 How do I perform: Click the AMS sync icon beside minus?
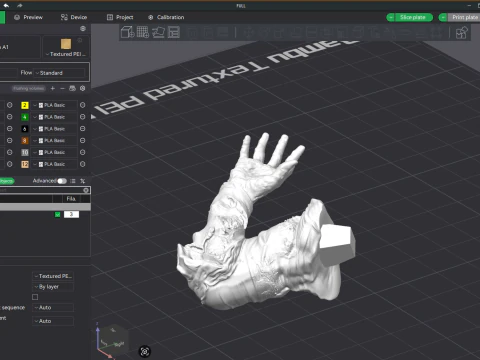coord(72,88)
